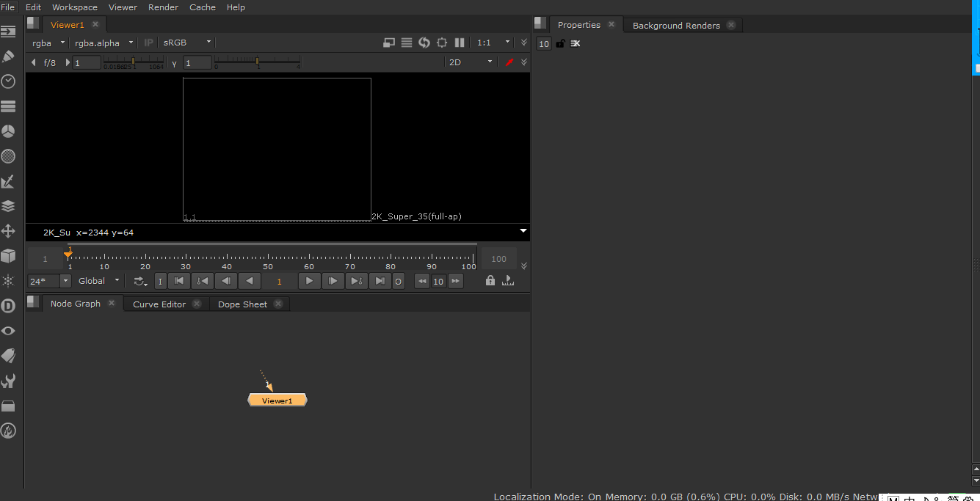Open the Color nodes menu icon
This screenshot has width=980, height=501.
point(8,131)
